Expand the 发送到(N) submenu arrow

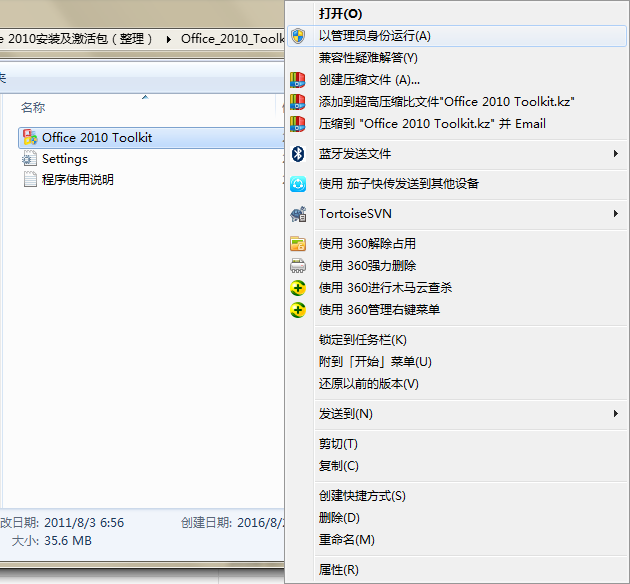616,413
